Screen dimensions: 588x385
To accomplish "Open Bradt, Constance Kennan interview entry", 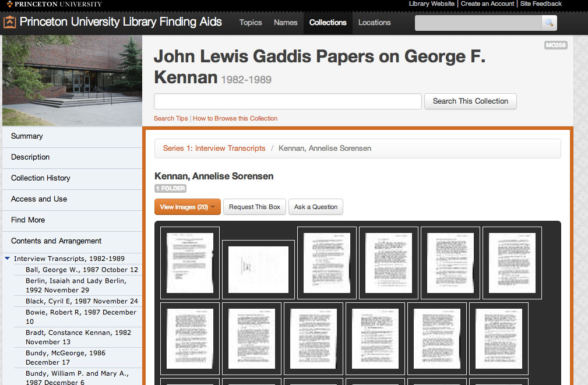I will pos(78,337).
